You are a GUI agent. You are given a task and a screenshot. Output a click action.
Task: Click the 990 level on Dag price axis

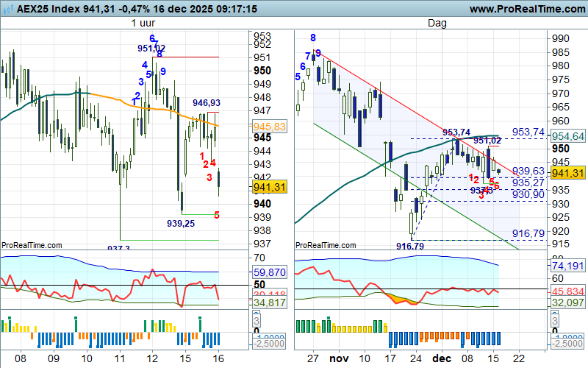click(x=561, y=39)
